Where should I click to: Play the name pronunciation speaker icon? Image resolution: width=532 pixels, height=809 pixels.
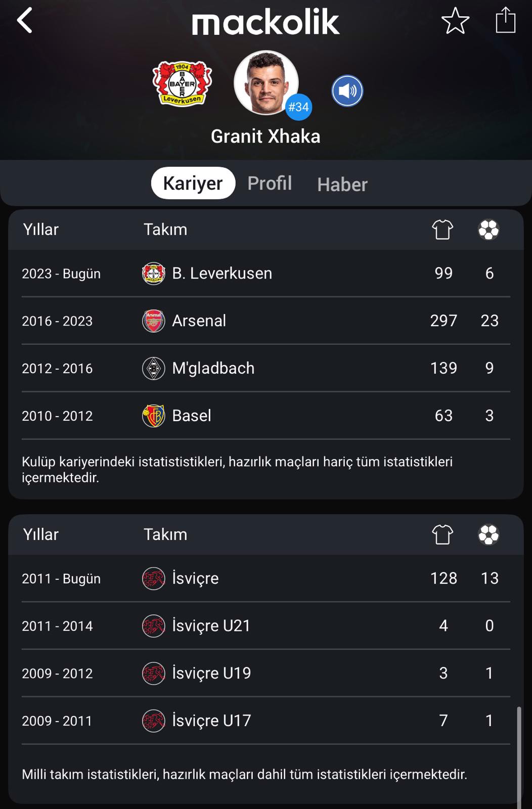347,91
